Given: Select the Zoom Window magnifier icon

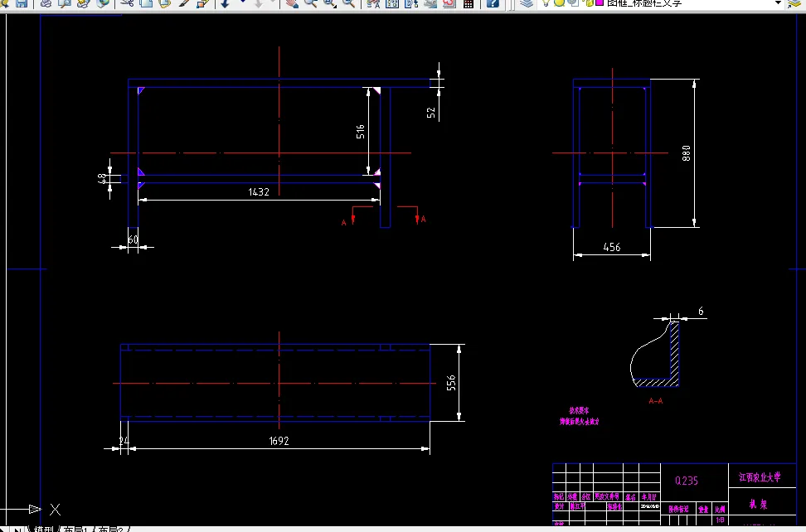Looking at the screenshot, I should click(x=329, y=3).
